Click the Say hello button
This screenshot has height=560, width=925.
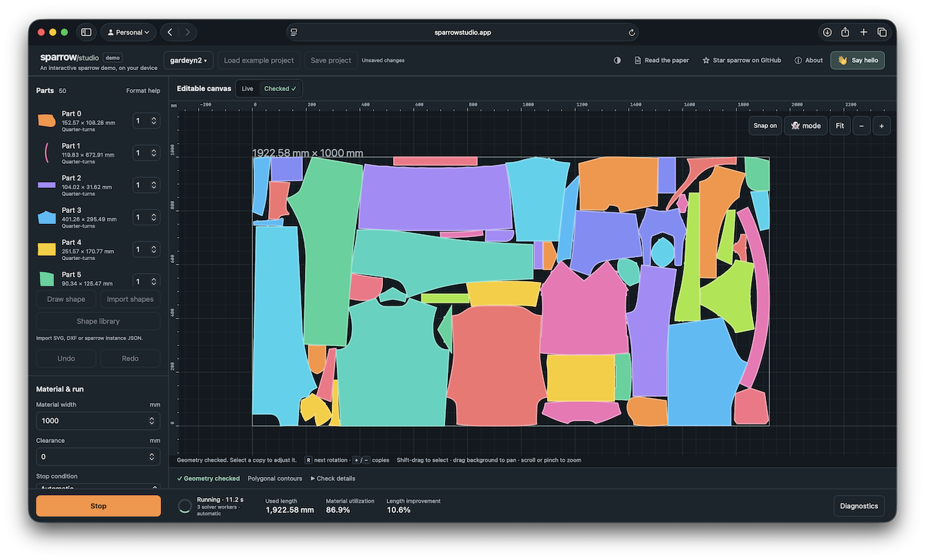click(x=858, y=61)
